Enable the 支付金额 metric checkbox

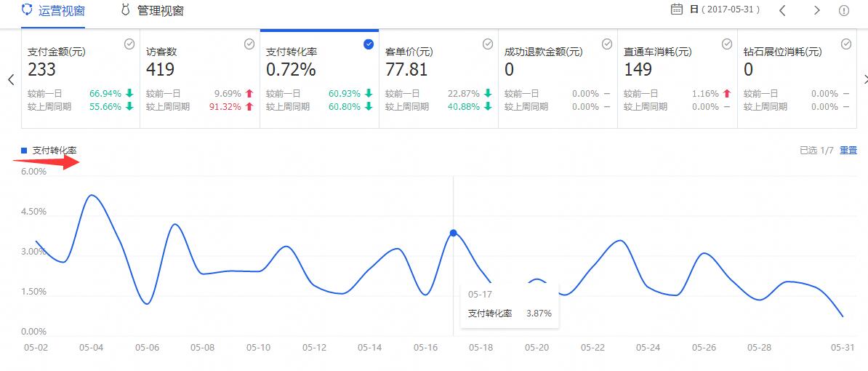(x=129, y=44)
